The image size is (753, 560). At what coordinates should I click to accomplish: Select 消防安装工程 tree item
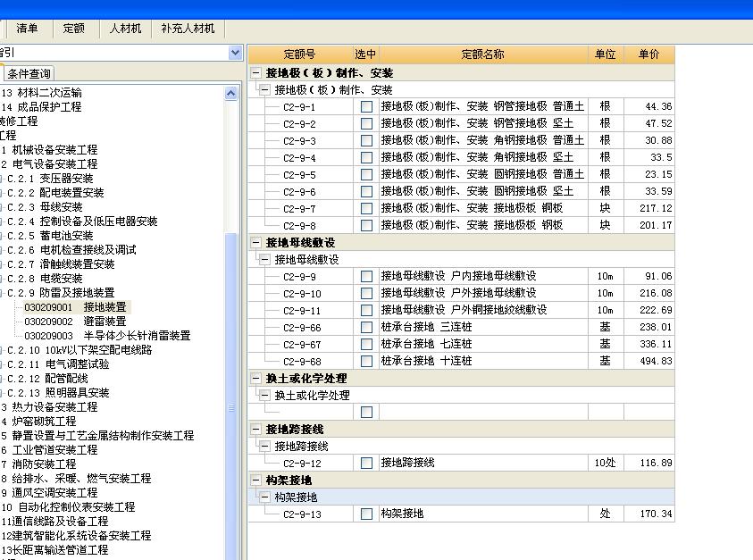coord(44,464)
